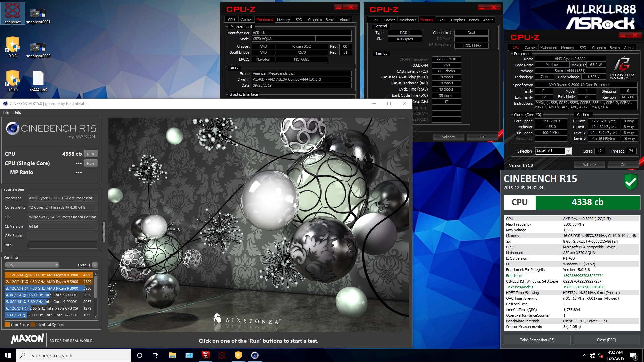Open the BenchMate shield icon on taskbar

tap(238, 355)
